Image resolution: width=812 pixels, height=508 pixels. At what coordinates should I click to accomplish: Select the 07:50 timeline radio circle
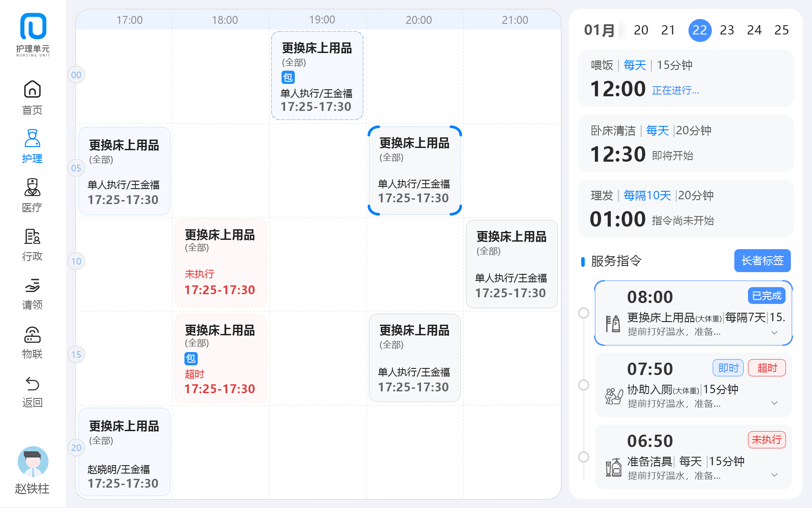583,385
